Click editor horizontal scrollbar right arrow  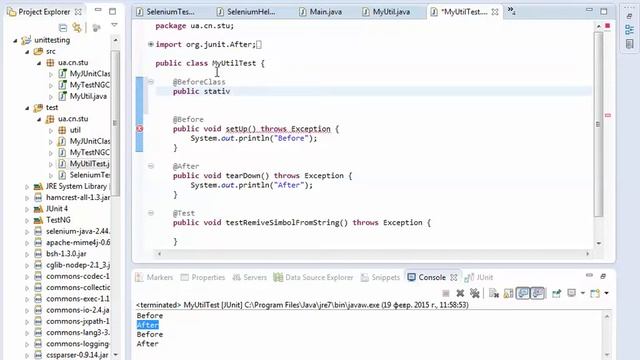coord(587,253)
